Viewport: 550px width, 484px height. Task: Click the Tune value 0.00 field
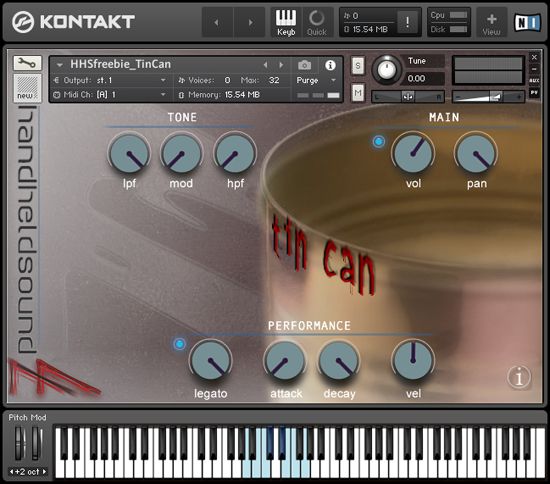[x=425, y=78]
